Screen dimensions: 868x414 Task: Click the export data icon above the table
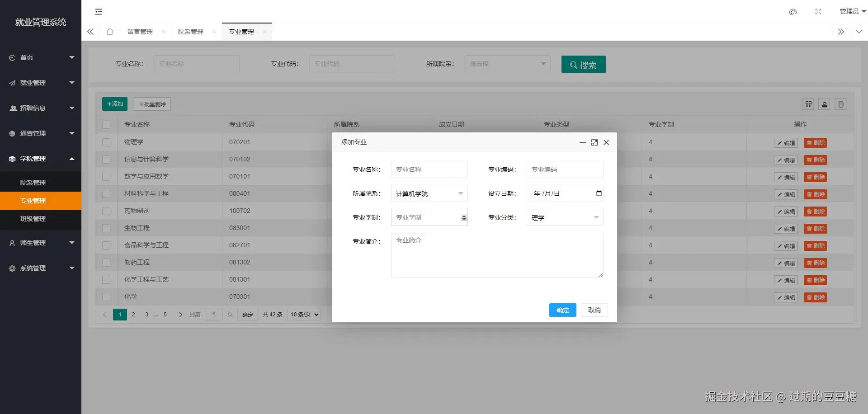click(x=825, y=104)
